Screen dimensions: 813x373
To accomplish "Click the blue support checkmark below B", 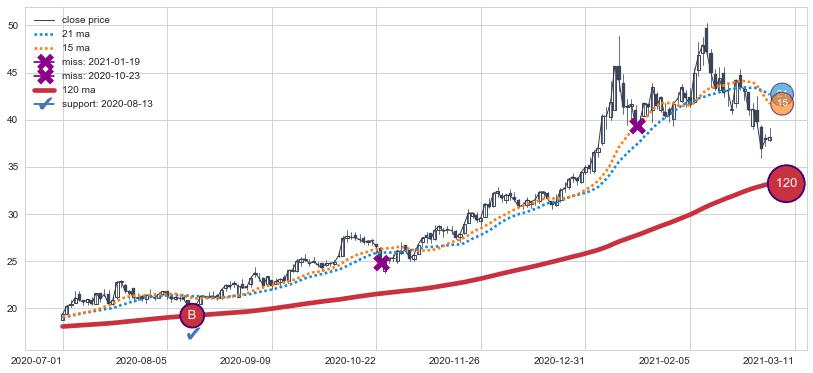I will click(193, 333).
